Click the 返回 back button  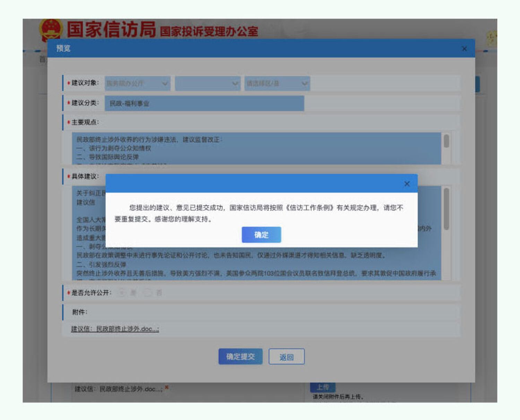pos(287,357)
